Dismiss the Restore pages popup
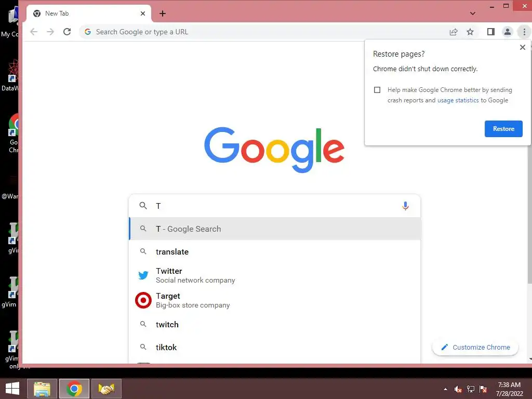This screenshot has height=399, width=532. (523, 47)
